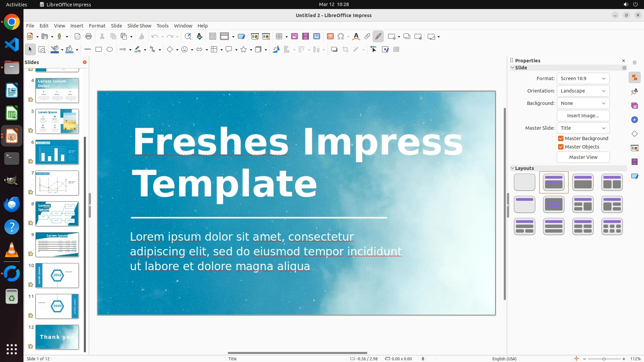Open the Slide Show menu
This screenshot has height=362, width=644.
139,26
